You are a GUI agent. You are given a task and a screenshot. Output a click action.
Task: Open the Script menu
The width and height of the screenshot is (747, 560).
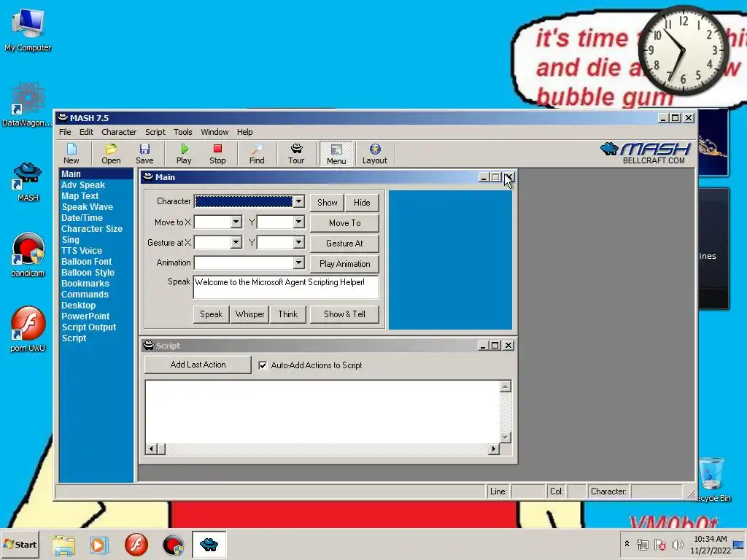click(x=155, y=132)
